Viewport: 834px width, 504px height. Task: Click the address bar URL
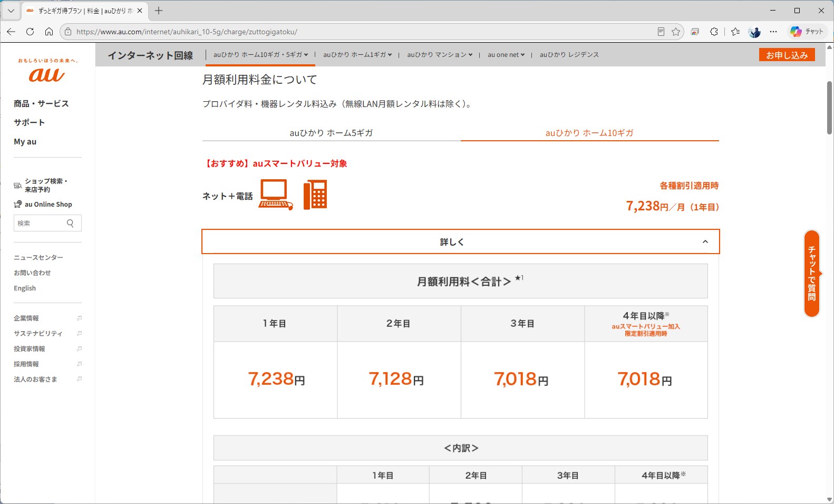187,32
